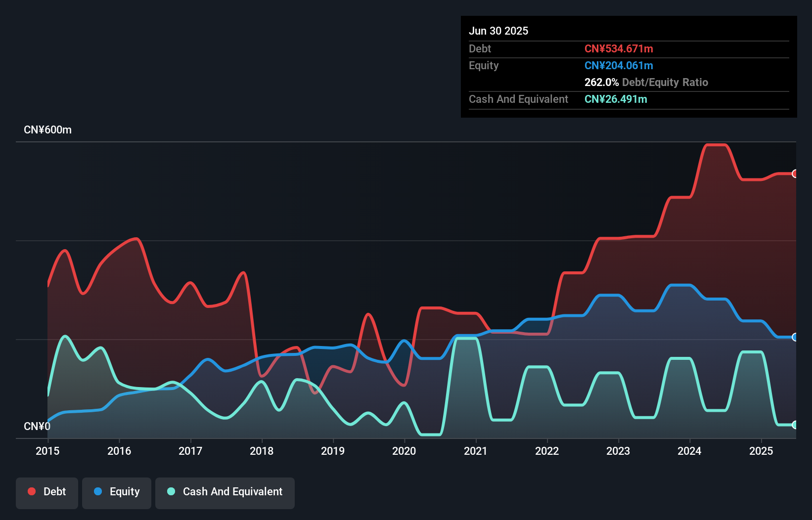Click the 2024 debt peak on the chart

[x=716, y=145]
